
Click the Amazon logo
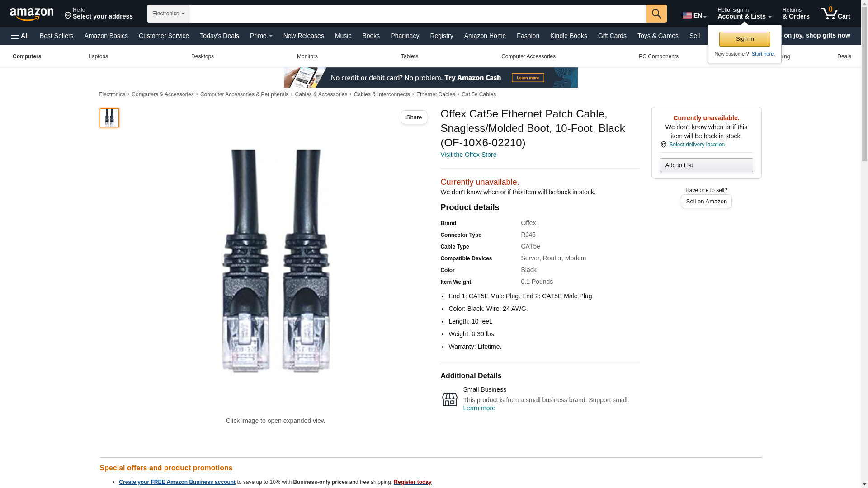click(x=32, y=14)
